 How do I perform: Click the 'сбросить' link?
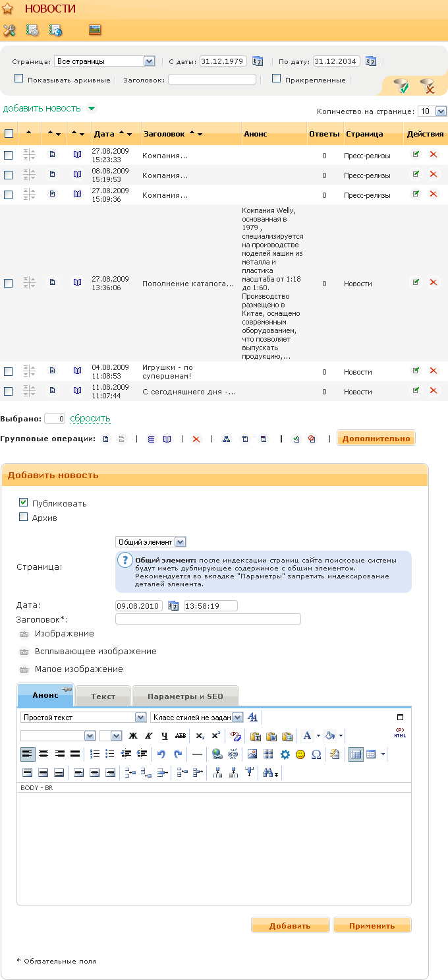coord(90,419)
